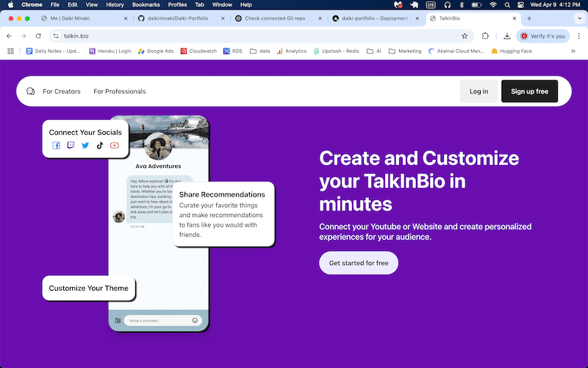This screenshot has height=368, width=588.
Task: Open the Analytics bookmark
Action: (291, 51)
